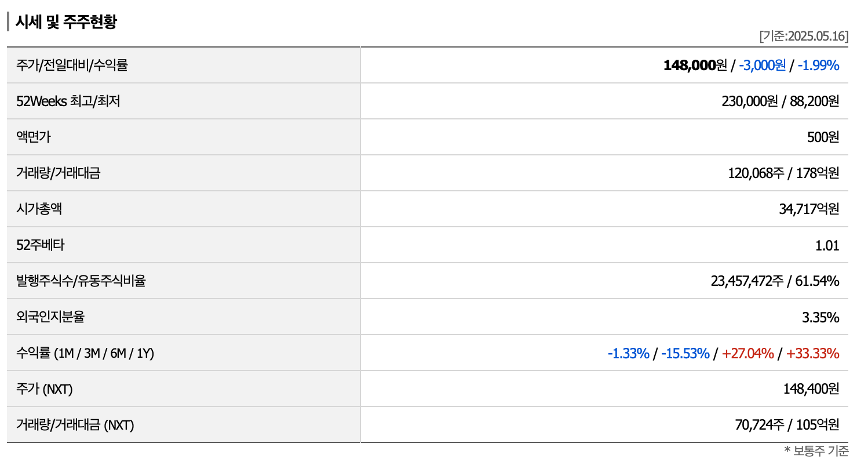The width and height of the screenshot is (868, 465).
Task: Select the 230,000원 / 88,200원 value
Action: pos(780,101)
